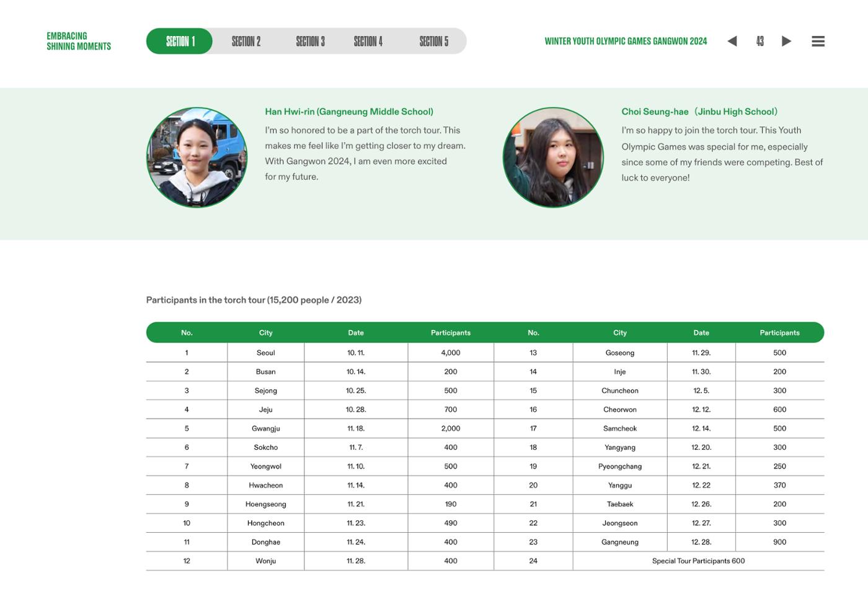Viewport: 868px width, 614px height.
Task: Click the Gwangju city cell
Action: tap(266, 428)
